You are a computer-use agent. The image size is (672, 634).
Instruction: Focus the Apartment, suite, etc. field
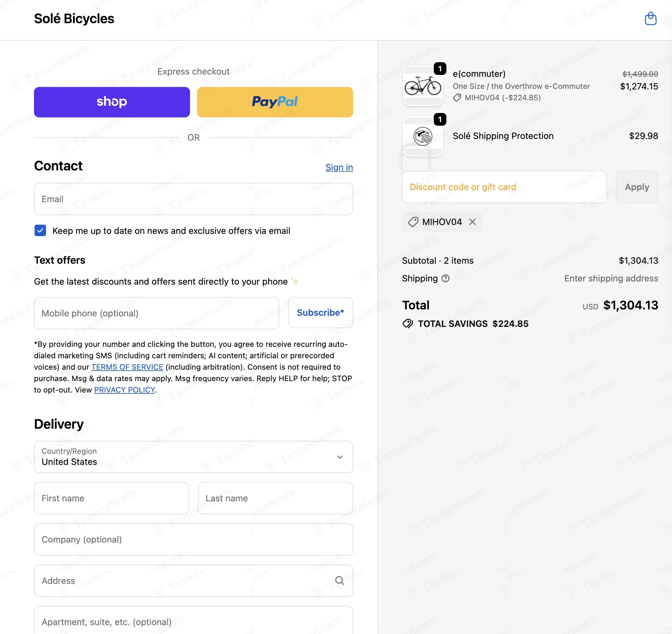tap(193, 621)
